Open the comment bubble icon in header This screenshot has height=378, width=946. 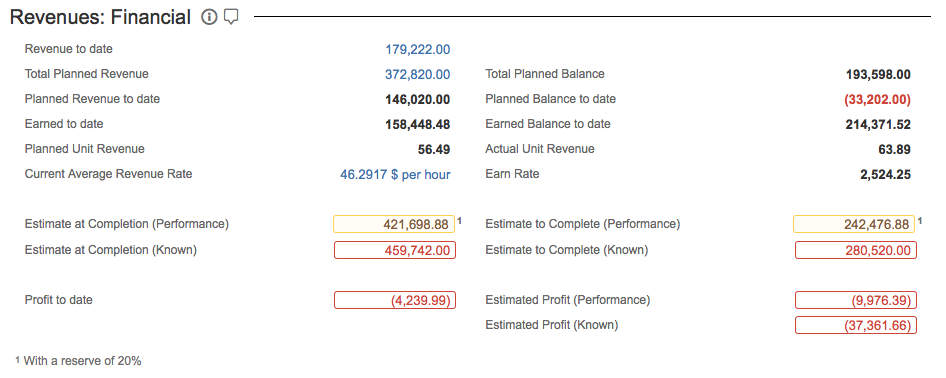click(231, 17)
